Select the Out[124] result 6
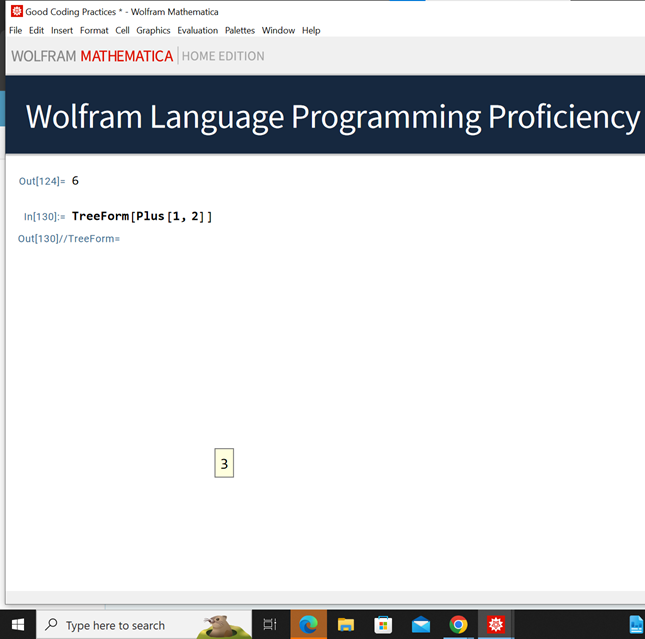This screenshot has width=645, height=639. pos(75,181)
